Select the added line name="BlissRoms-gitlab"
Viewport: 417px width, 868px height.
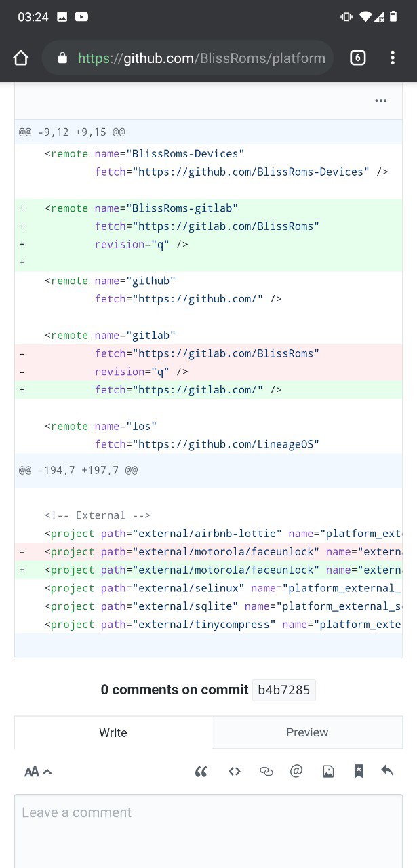209,208
